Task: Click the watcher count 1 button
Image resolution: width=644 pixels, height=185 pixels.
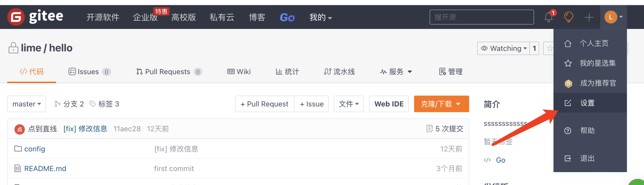Action: pyautogui.click(x=534, y=48)
